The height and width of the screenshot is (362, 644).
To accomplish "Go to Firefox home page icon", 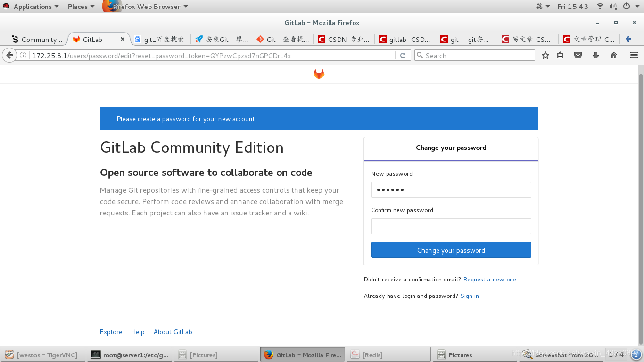I will tap(614, 55).
